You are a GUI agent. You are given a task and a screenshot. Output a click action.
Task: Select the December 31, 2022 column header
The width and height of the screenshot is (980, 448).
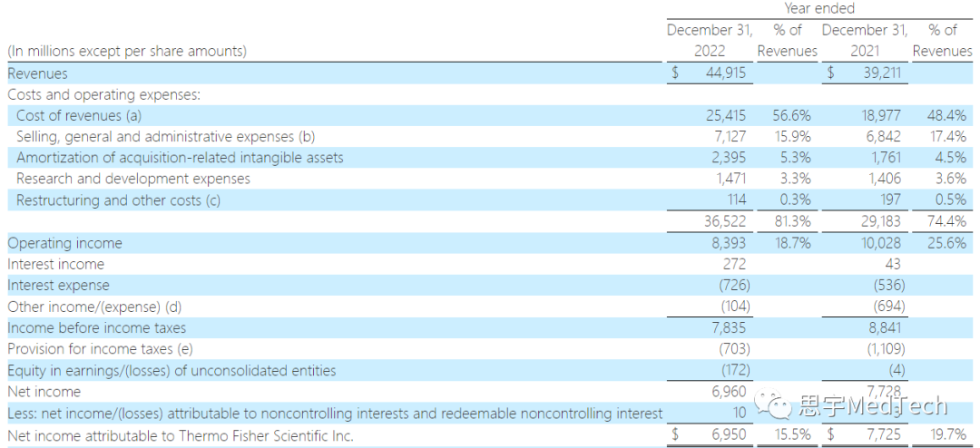pos(710,41)
